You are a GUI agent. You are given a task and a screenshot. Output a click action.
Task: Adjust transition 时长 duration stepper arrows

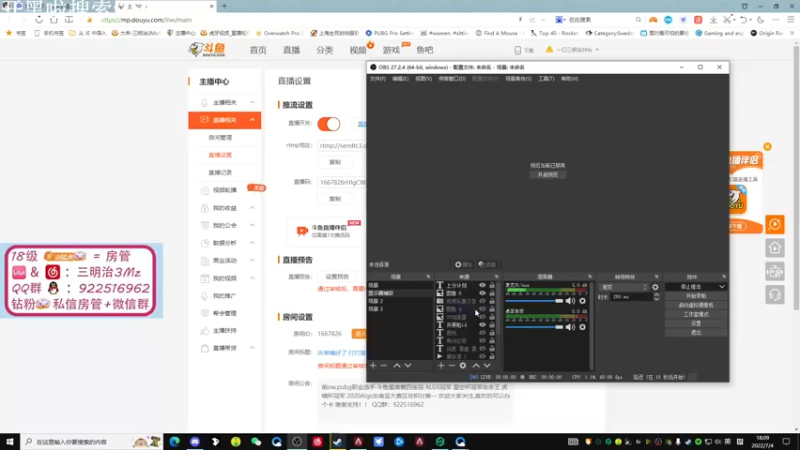pyautogui.click(x=657, y=296)
